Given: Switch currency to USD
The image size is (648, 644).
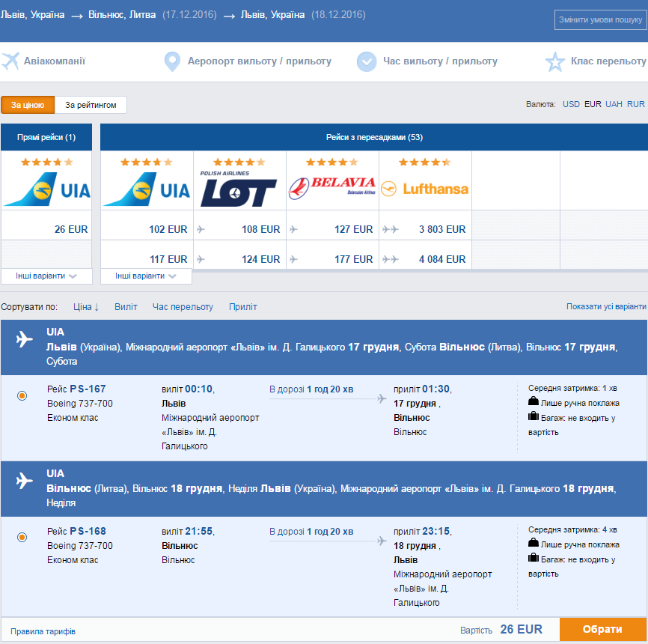Looking at the screenshot, I should [x=571, y=104].
